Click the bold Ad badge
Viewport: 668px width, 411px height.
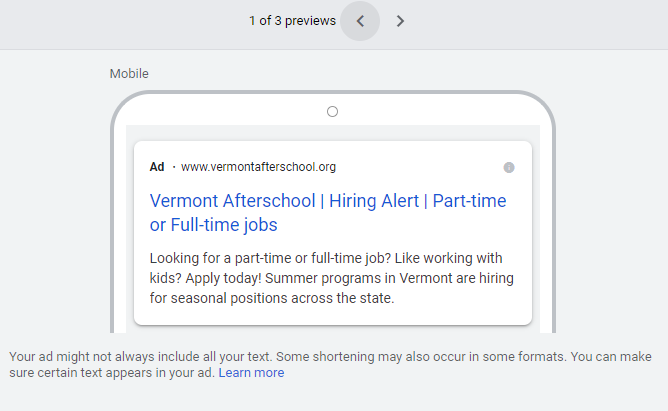tap(157, 167)
